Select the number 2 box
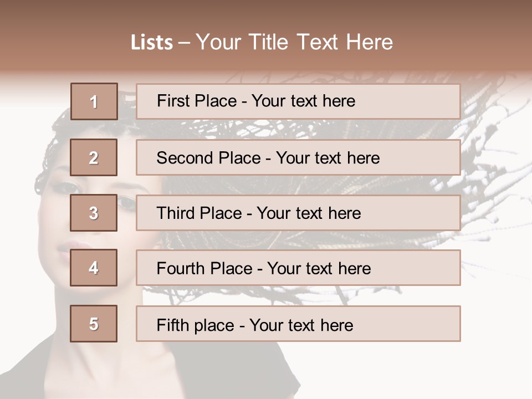 [94, 158]
